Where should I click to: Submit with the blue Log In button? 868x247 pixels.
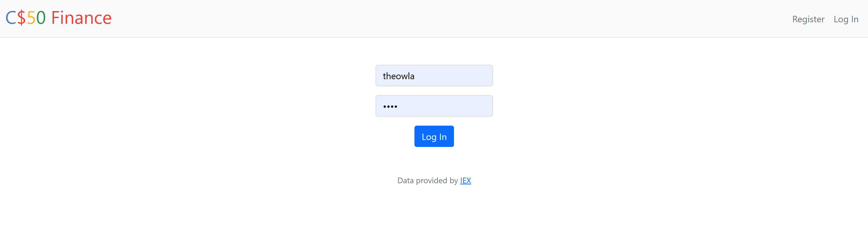[x=434, y=136]
